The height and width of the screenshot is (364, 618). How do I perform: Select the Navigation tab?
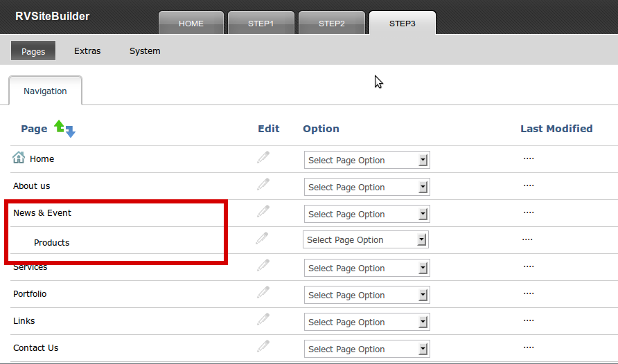(45, 91)
